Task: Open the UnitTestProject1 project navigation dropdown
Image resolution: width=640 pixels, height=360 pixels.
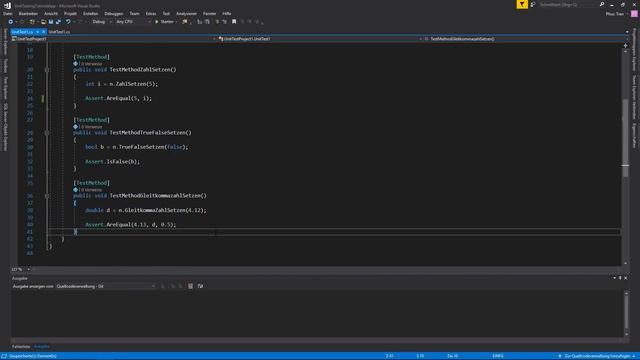Action: tap(114, 39)
